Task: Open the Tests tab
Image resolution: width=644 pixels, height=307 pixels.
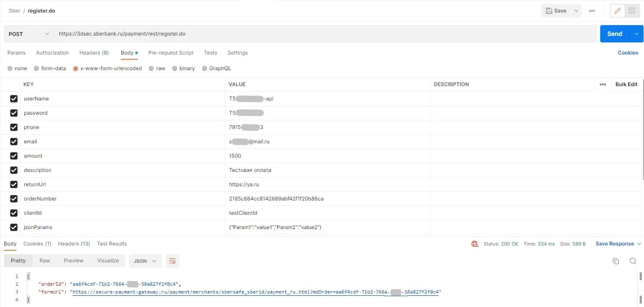Action: coord(211,53)
